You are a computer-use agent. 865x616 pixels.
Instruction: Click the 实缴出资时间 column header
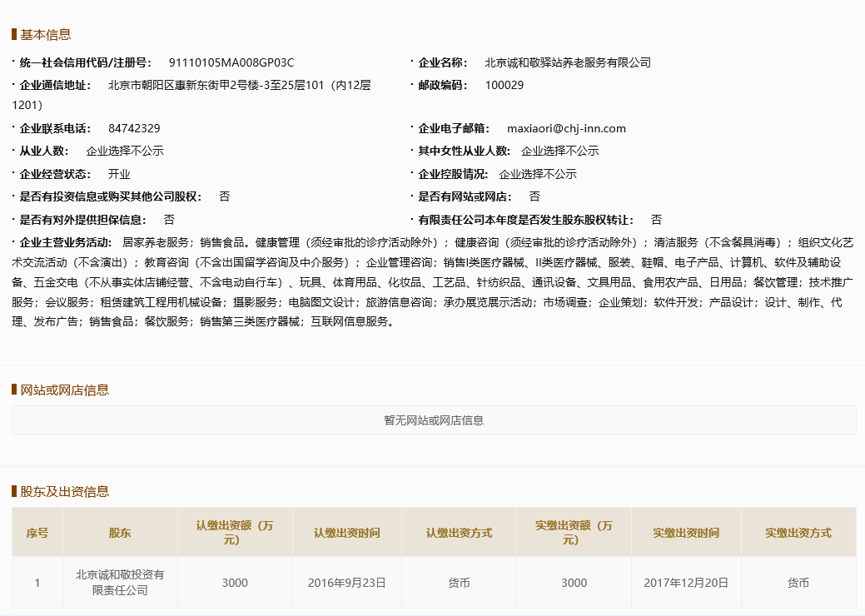(x=686, y=533)
